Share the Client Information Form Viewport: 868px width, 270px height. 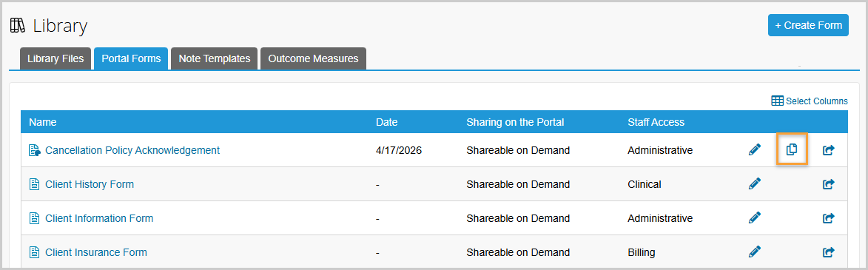pyautogui.click(x=828, y=218)
